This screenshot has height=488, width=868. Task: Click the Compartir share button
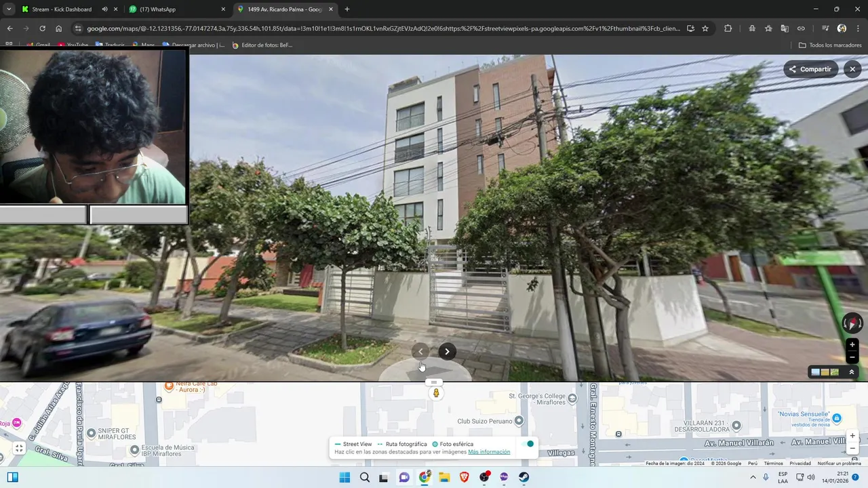pyautogui.click(x=810, y=69)
